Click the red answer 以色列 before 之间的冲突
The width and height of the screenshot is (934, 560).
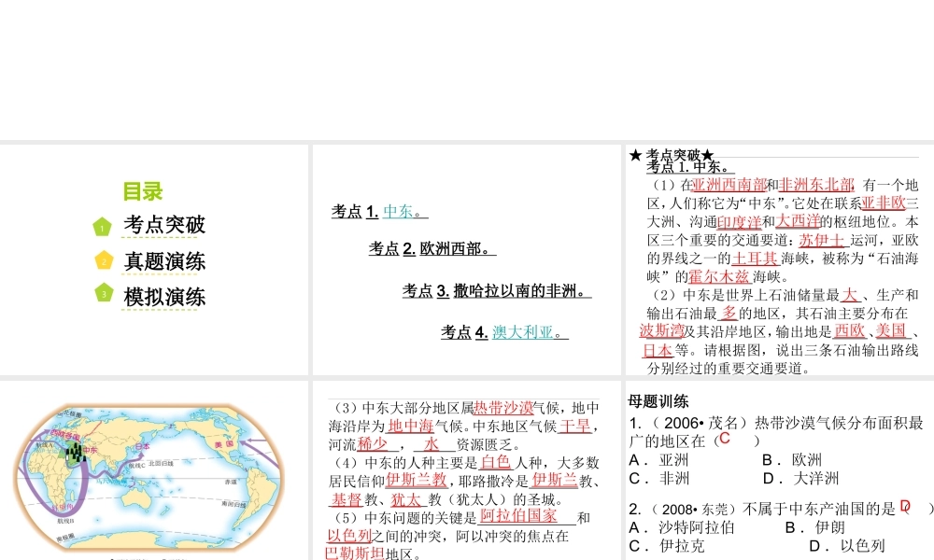pyautogui.click(x=349, y=536)
